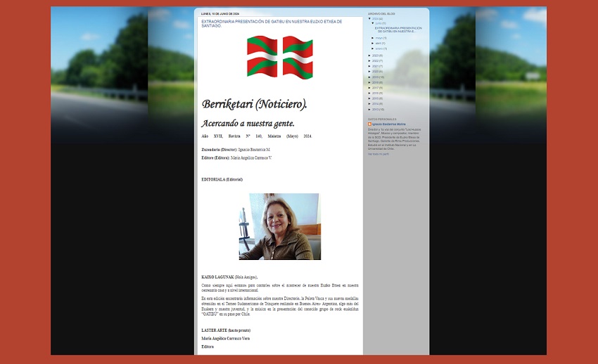Expand the enero month arrow
Screen dimensions: 598x364
tap(373, 48)
